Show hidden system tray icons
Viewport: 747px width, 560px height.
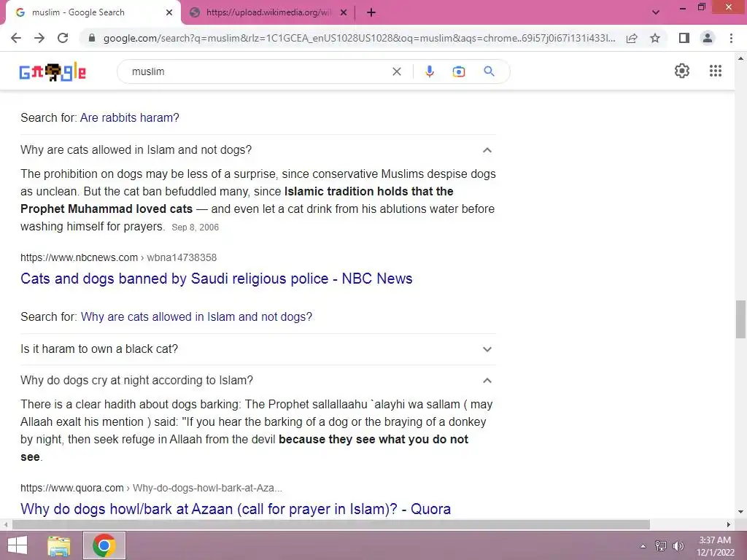[x=643, y=546]
